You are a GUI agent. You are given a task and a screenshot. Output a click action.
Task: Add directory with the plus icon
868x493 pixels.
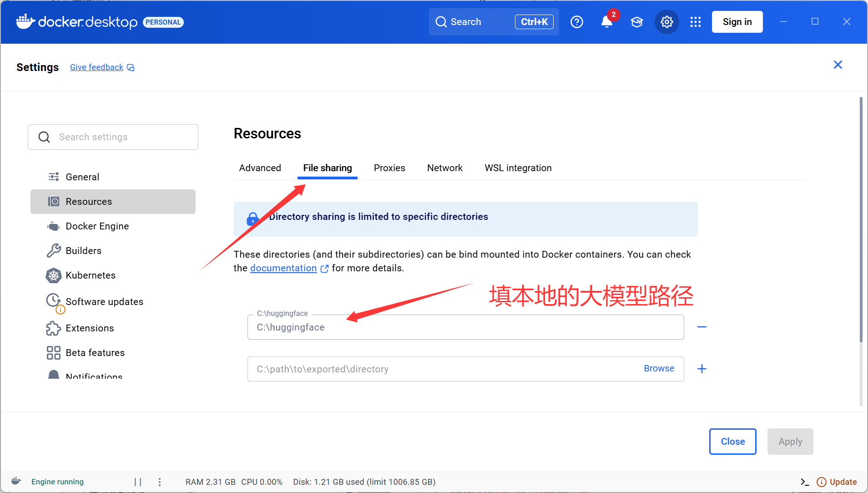pos(702,369)
